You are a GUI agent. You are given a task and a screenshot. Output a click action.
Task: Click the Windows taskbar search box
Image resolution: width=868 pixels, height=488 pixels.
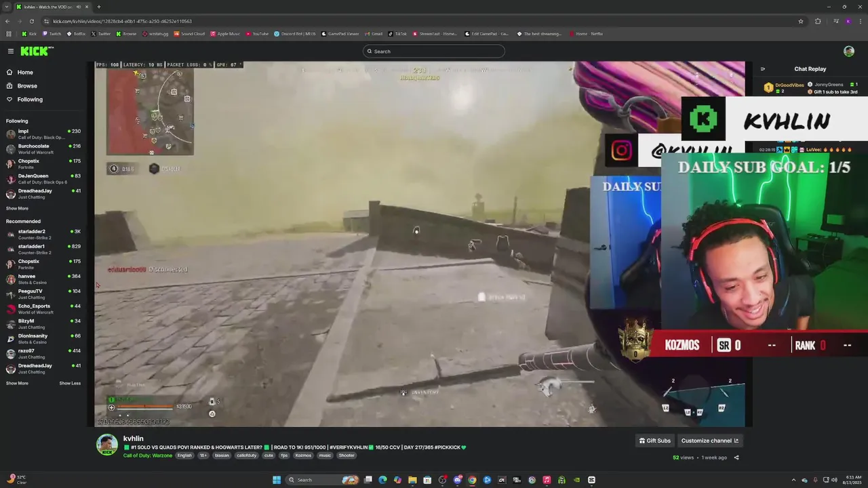[323, 480]
